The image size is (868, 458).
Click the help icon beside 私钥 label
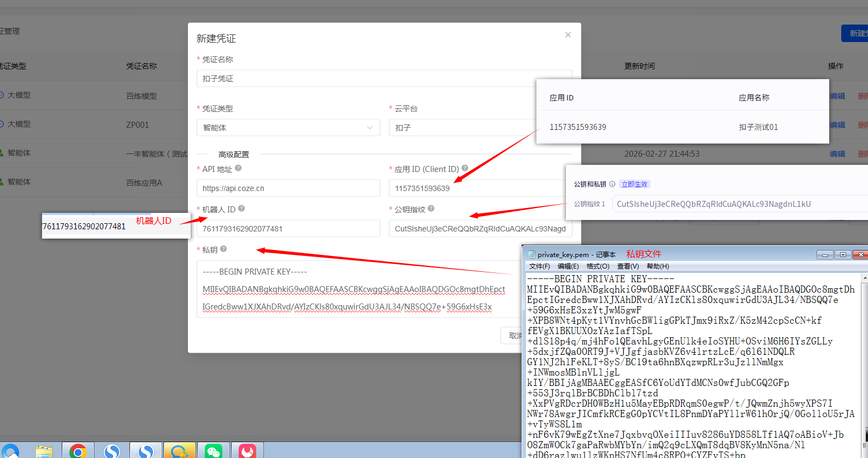223,249
